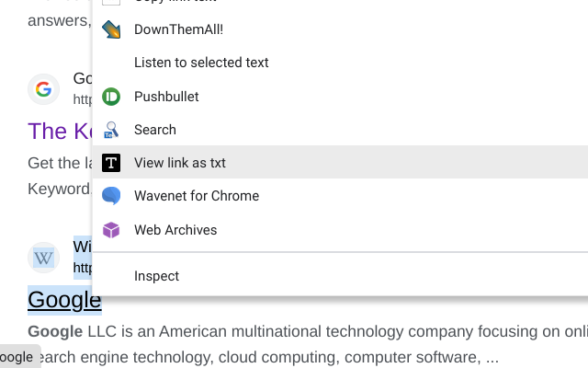This screenshot has height=368, width=588.
Task: Click the DownThemAll! arrow icon
Action: 111,29
